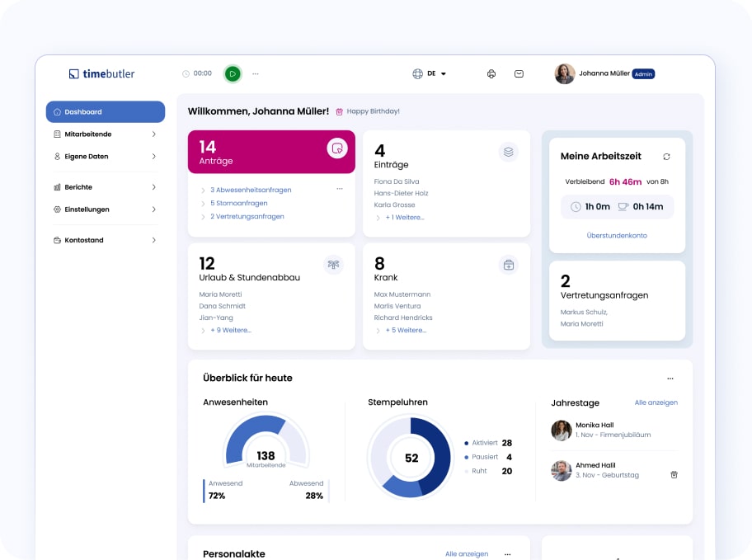
Task: Expand + 9 Weitere under Urlaub
Action: (230, 330)
